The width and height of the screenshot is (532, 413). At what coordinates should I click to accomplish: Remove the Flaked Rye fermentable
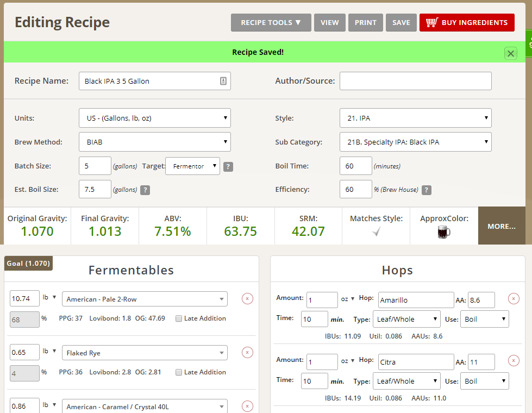(247, 352)
